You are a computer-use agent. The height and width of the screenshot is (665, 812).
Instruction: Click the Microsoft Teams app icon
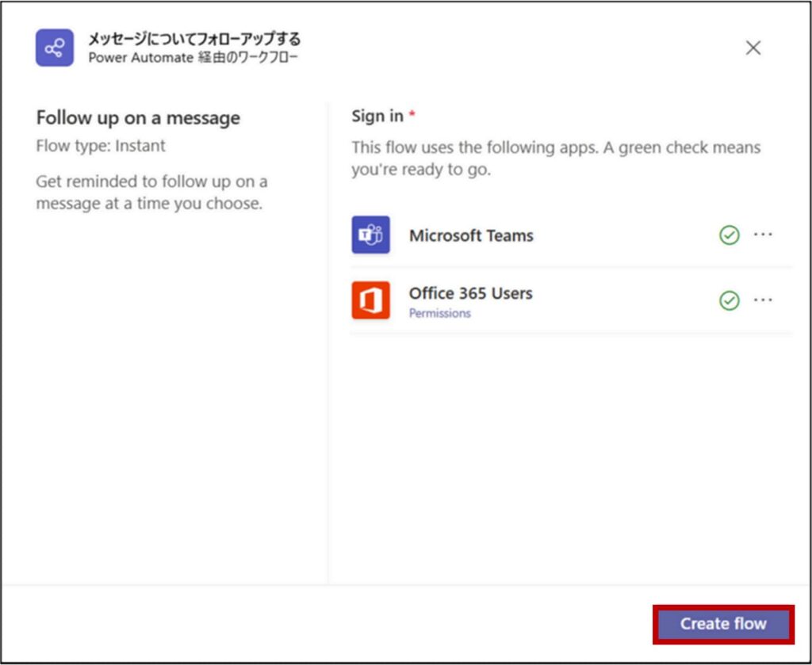click(x=370, y=235)
